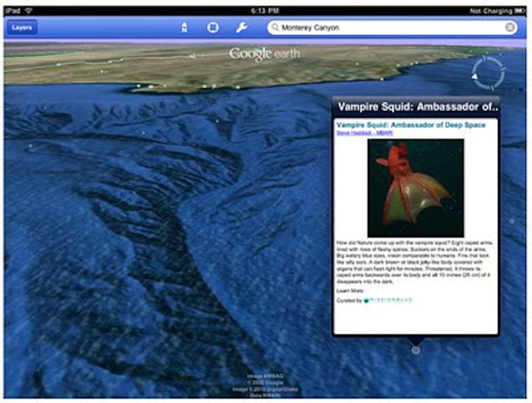Tap the north-up arrow icon
Viewport: 532px width, 403px height.
[x=185, y=27]
